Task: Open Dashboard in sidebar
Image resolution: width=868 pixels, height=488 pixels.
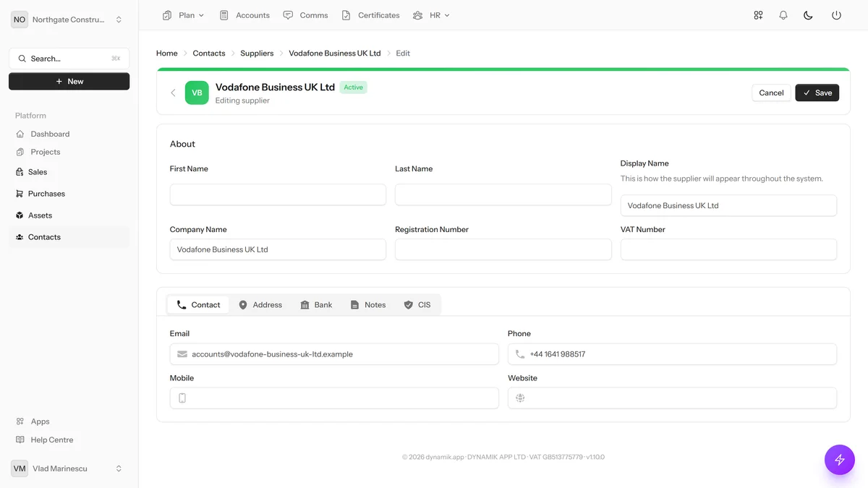Action: click(69, 134)
